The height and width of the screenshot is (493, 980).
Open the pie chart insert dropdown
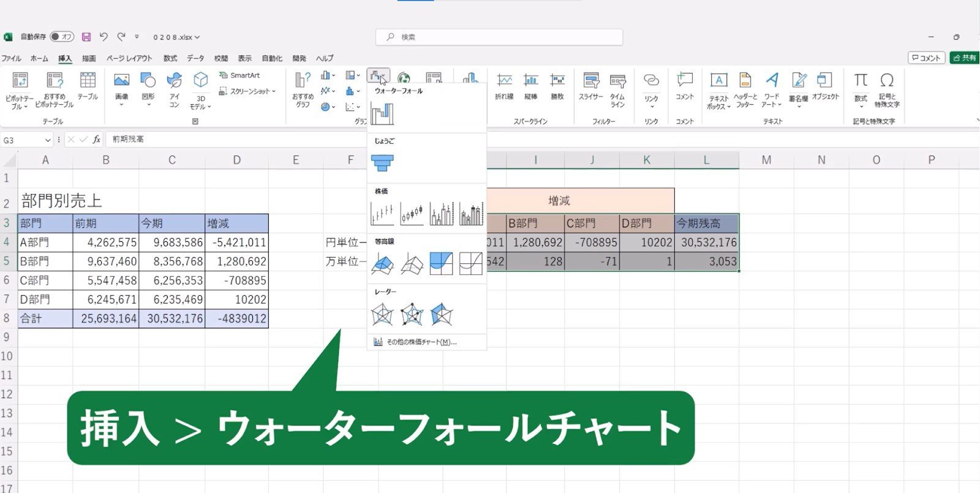(x=328, y=107)
